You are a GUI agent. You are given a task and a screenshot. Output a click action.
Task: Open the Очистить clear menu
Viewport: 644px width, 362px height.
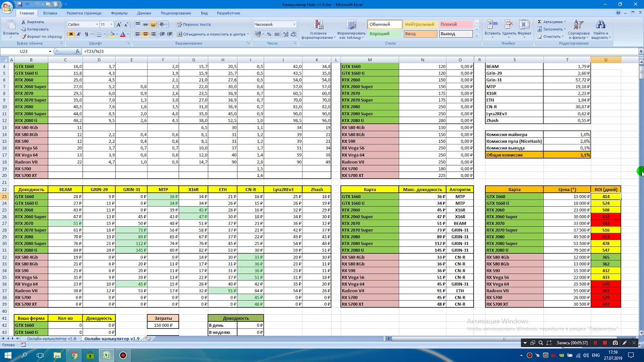pyautogui.click(x=550, y=36)
